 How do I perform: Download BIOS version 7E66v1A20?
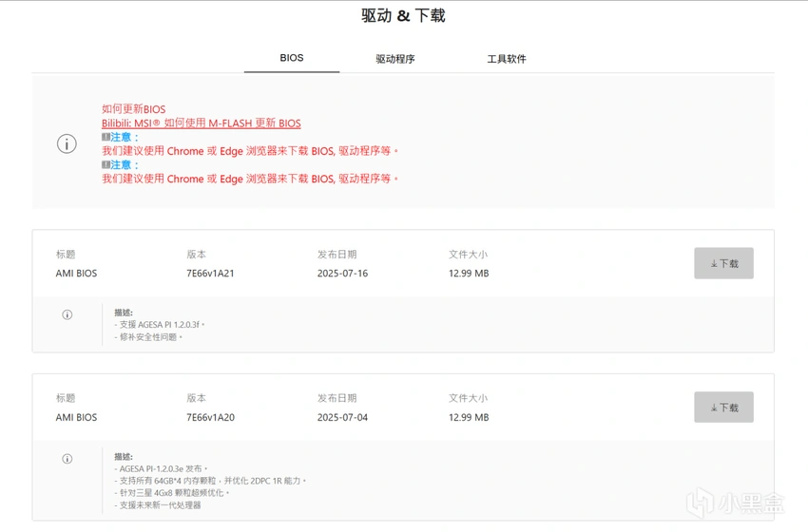pos(723,408)
